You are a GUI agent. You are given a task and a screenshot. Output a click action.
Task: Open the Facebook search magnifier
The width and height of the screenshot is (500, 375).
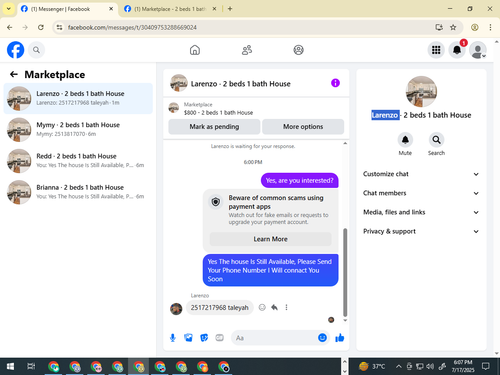36,50
